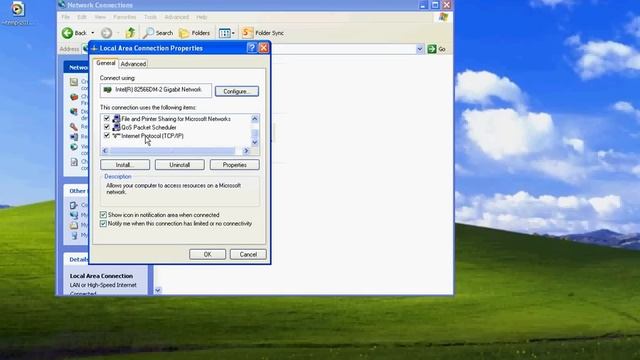
Task: Select File and Printer Sharing item icon
Action: [116, 119]
